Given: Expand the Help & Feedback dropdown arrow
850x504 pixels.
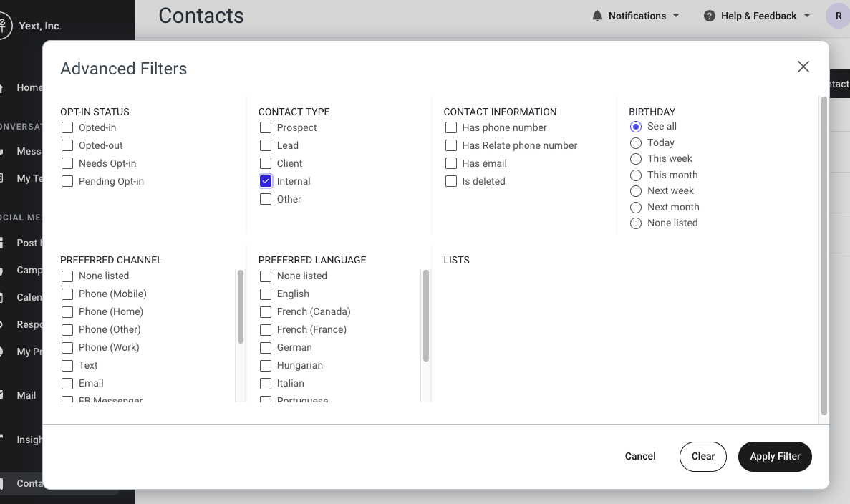Looking at the screenshot, I should pos(806,16).
